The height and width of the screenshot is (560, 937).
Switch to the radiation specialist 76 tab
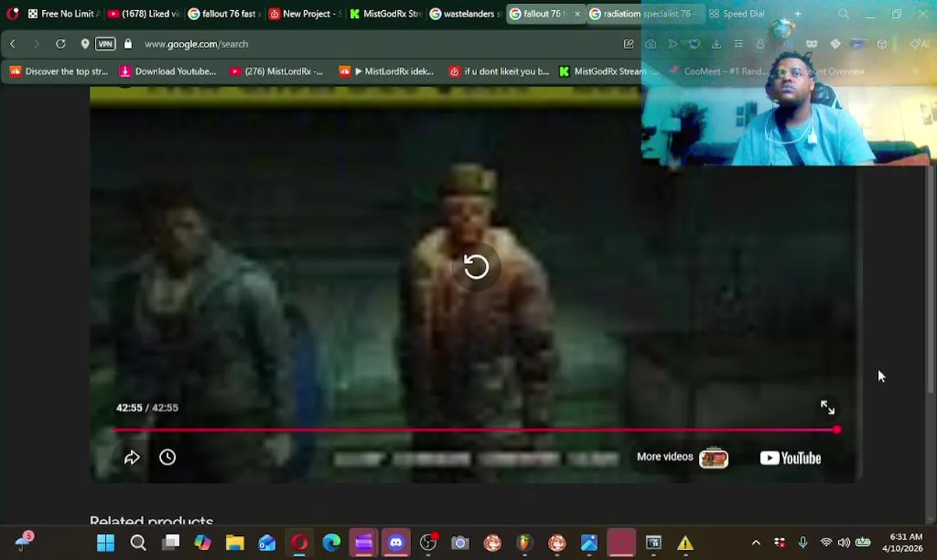click(x=644, y=14)
